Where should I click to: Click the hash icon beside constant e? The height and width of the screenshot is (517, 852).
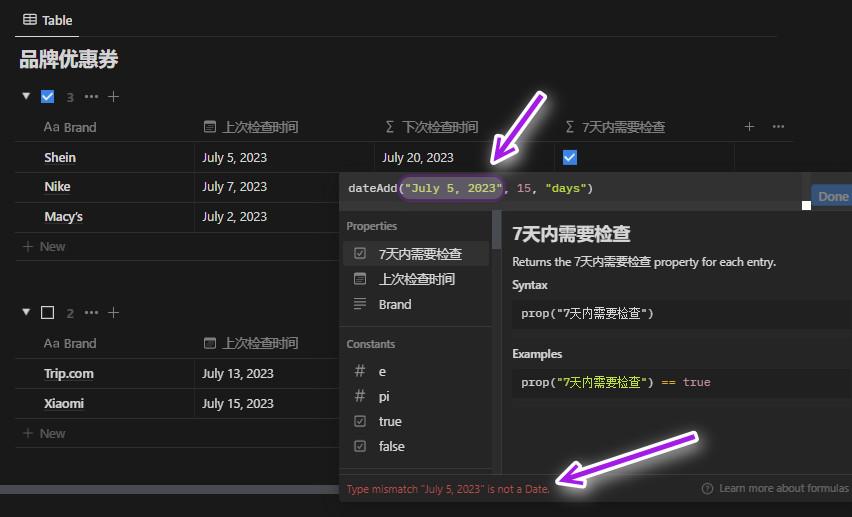[360, 371]
